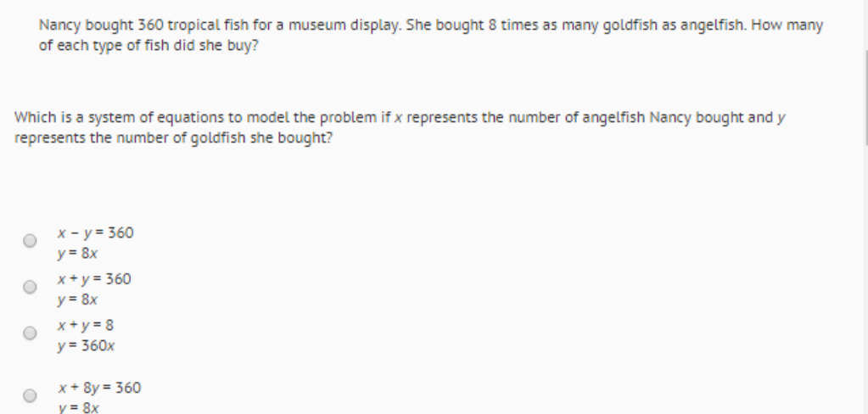Click the equation text x − y = 360
This screenshot has width=868, height=414.
point(95,233)
